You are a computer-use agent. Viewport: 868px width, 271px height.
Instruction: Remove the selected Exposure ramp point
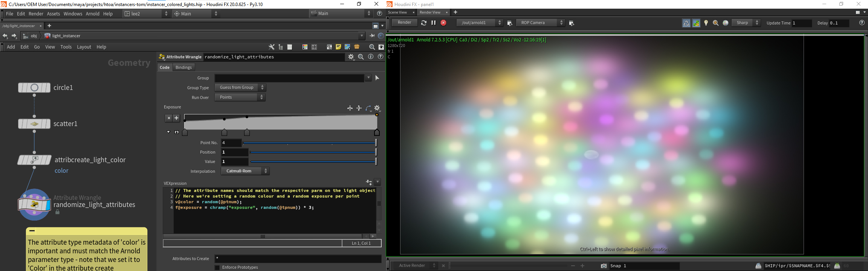(169, 118)
